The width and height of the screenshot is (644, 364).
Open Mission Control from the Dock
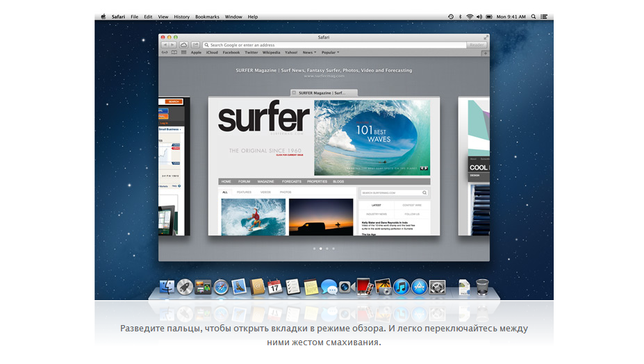203,287
